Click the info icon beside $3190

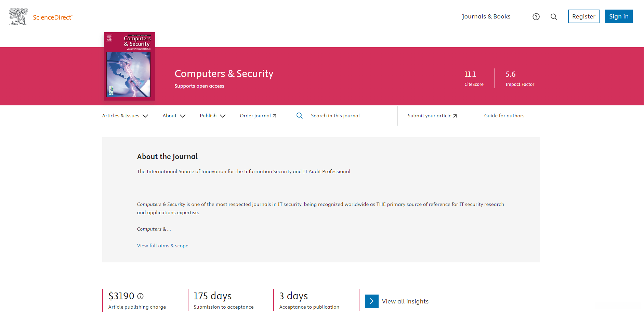click(x=141, y=296)
